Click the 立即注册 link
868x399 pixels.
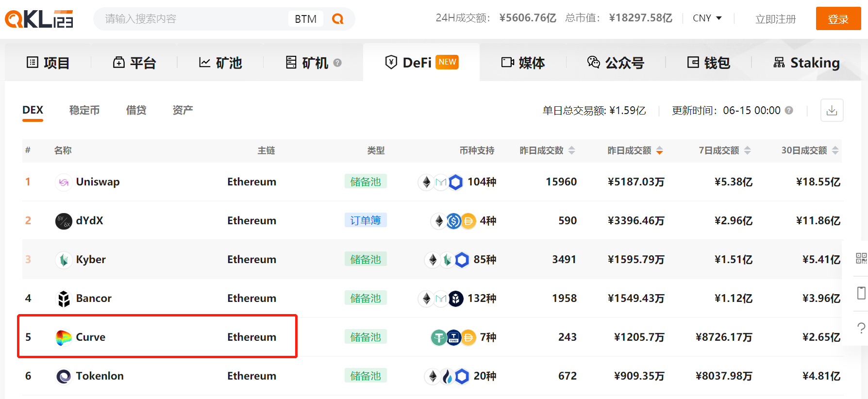pos(775,19)
